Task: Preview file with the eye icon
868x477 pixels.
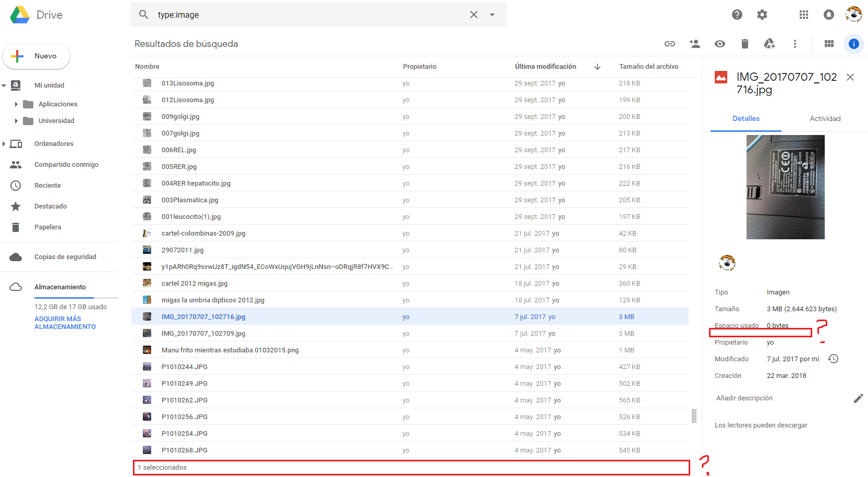Action: tap(720, 44)
